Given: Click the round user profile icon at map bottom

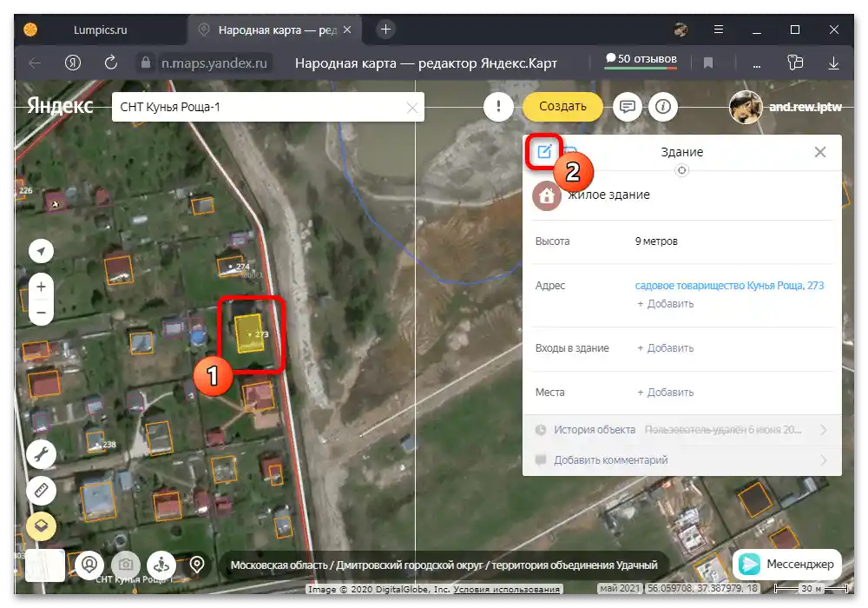Looking at the screenshot, I should [89, 565].
